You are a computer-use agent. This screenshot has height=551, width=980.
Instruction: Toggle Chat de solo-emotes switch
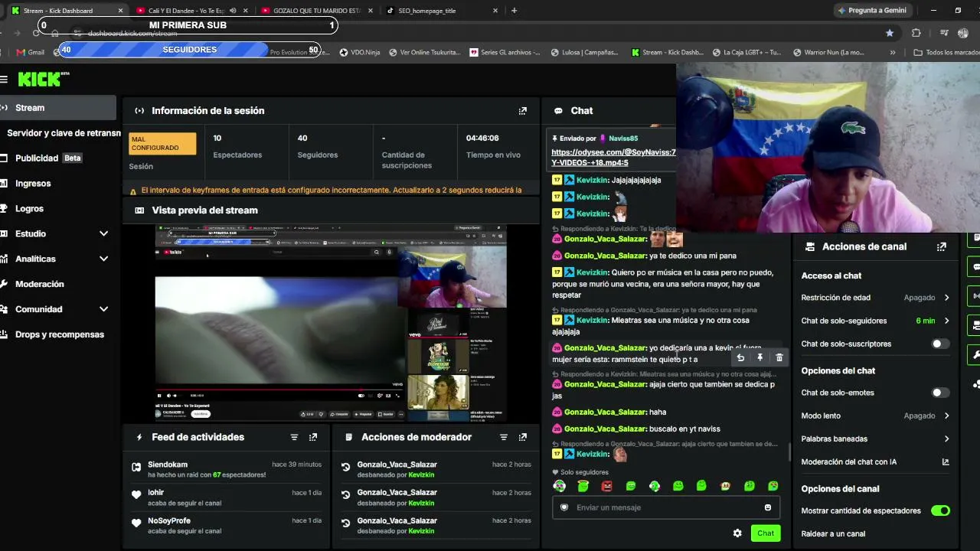point(939,393)
